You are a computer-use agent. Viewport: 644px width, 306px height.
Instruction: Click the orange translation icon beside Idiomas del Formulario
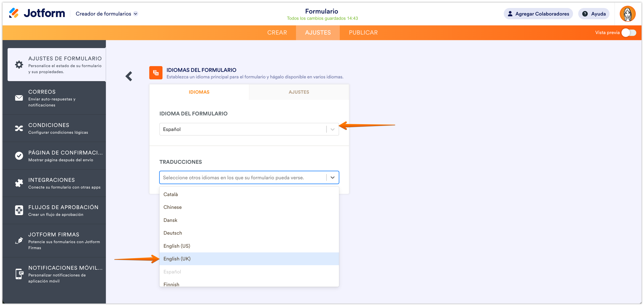pyautogui.click(x=155, y=73)
